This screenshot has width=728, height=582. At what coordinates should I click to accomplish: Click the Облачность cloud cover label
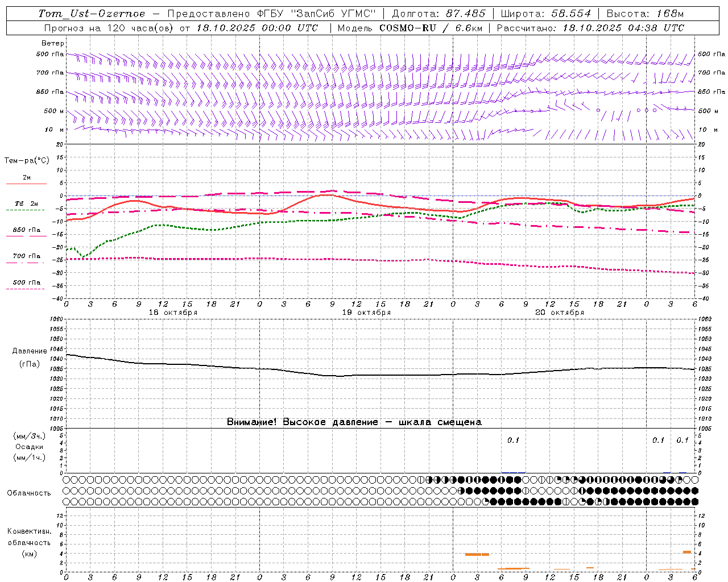coord(29,493)
